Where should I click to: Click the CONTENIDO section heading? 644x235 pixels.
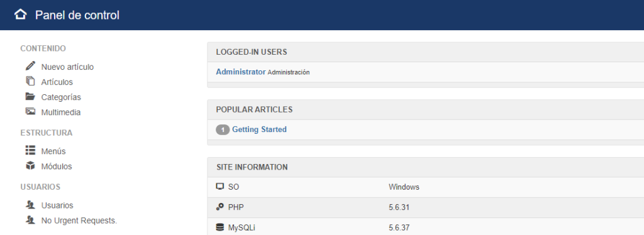tap(43, 48)
